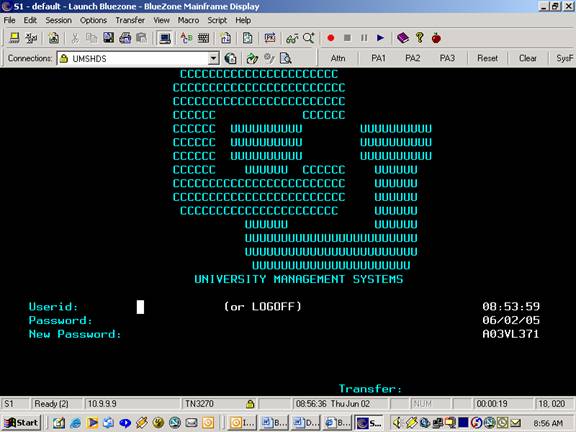Click the PK power keys icon
Screen dimensions: 576x432
point(270,38)
